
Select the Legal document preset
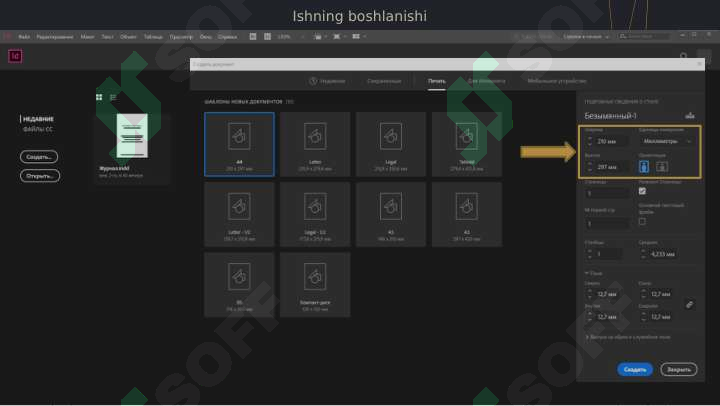[391, 144]
